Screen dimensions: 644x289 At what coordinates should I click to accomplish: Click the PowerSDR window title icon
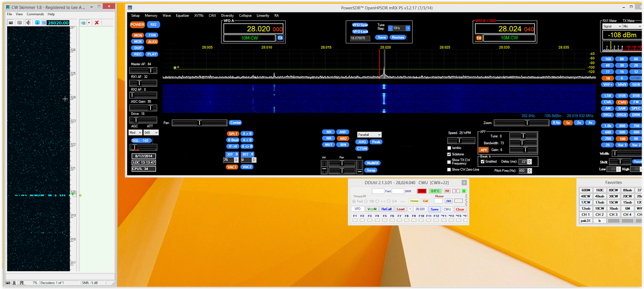pyautogui.click(x=130, y=8)
